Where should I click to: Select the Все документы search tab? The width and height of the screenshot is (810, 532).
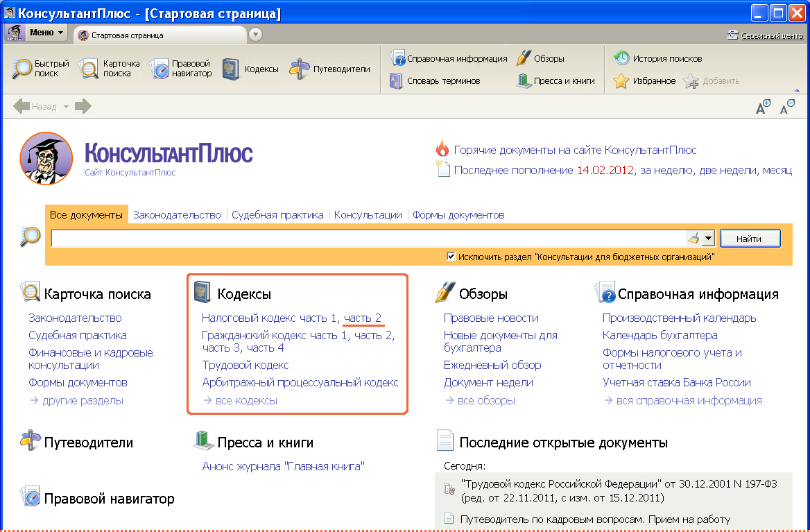pyautogui.click(x=86, y=215)
